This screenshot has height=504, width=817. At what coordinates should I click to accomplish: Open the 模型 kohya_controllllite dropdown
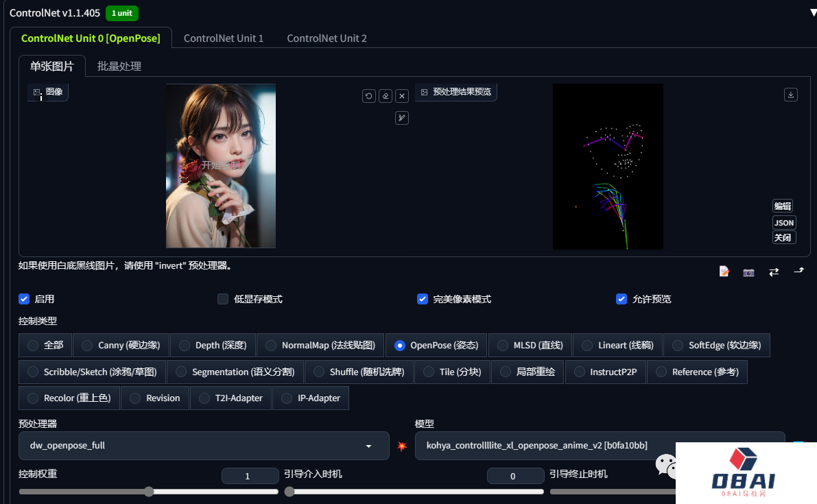[x=600, y=446]
